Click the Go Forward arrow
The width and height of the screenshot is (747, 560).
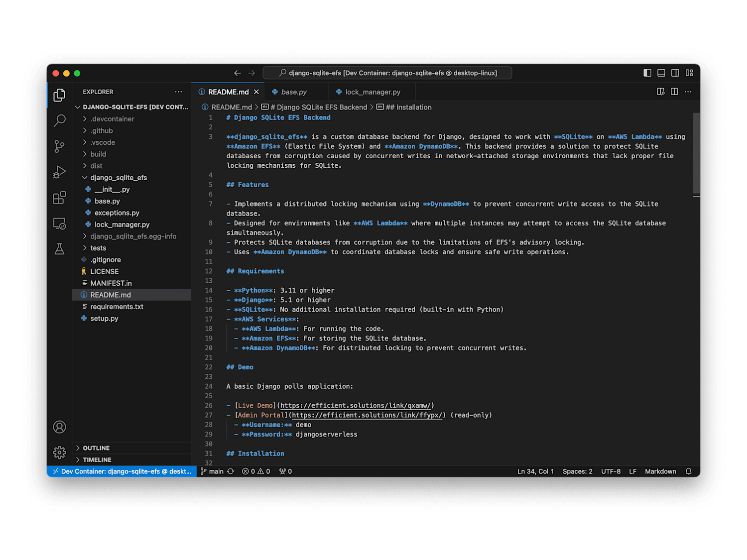click(x=251, y=73)
